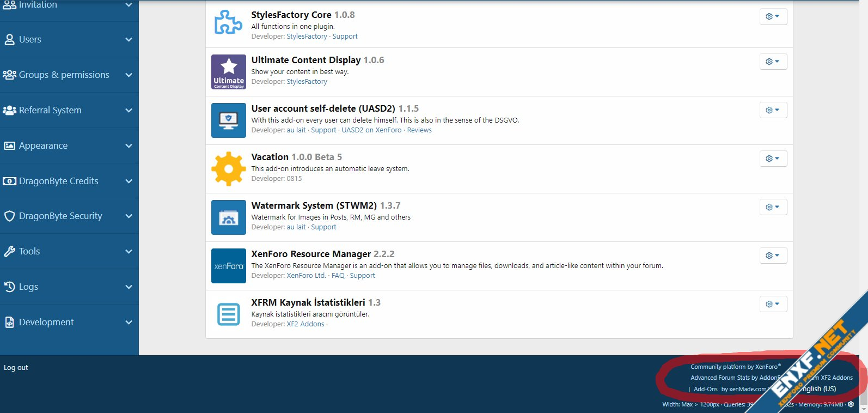Click the XenForo Resource Manager logo icon

228,266
